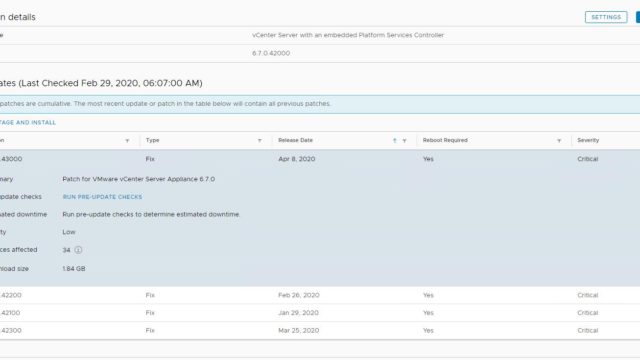Sort by Severity column header
The width and height of the screenshot is (640, 360).
click(588, 140)
